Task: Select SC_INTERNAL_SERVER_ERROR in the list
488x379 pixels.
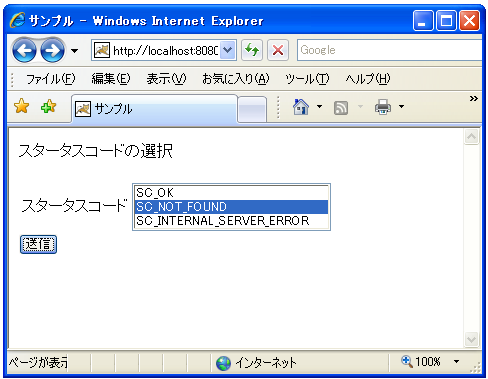Action: 231,221
